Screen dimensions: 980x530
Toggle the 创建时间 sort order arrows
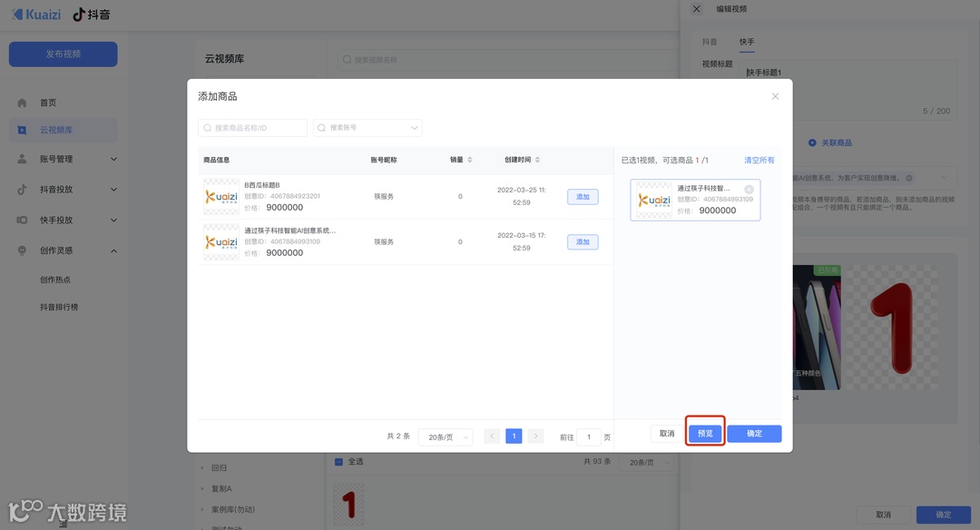pos(535,160)
